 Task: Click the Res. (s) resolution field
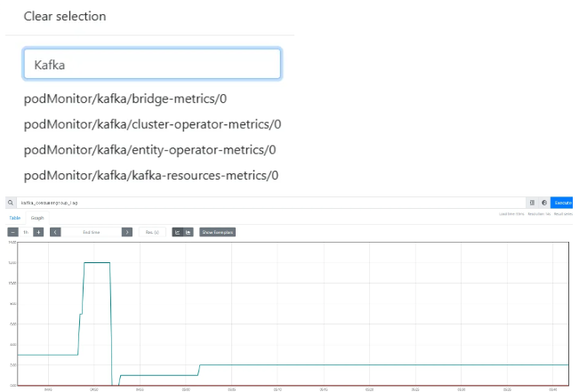152,232
